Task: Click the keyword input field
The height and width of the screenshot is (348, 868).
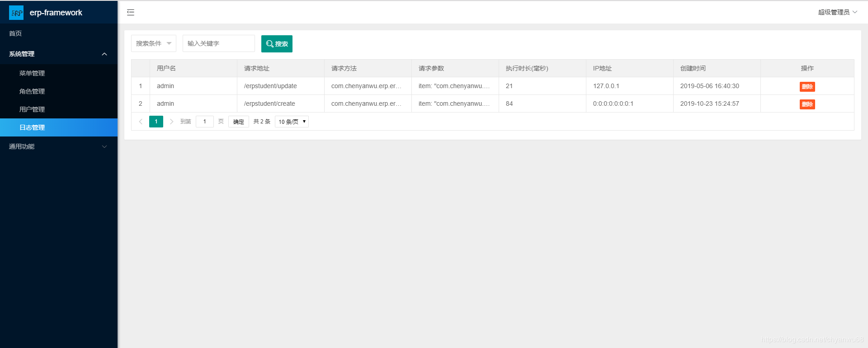Action: (218, 44)
